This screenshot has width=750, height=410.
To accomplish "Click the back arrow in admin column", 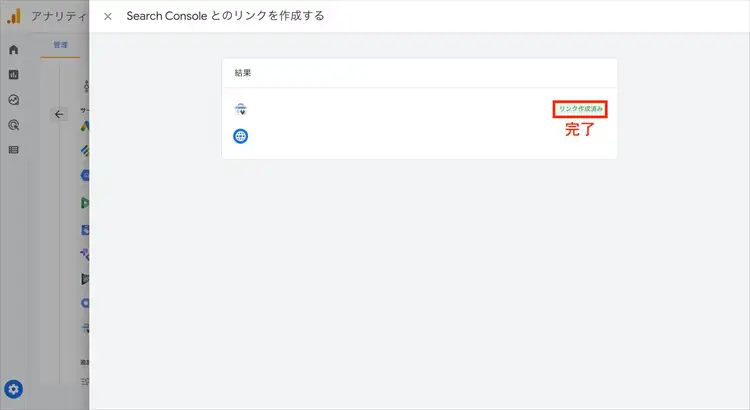I will (x=59, y=114).
